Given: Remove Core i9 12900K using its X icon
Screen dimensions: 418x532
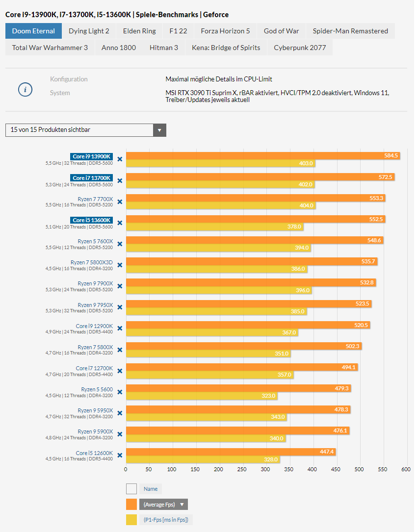Looking at the screenshot, I should coord(120,328).
